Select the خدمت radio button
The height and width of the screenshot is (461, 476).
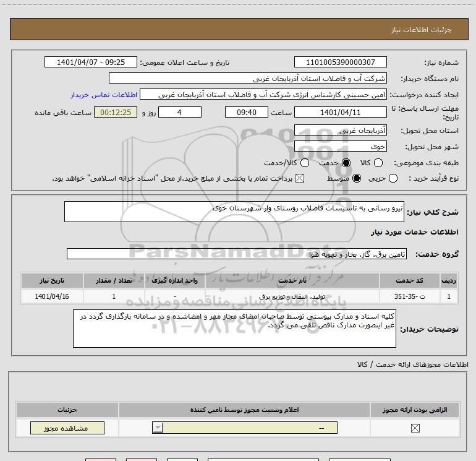(x=346, y=163)
